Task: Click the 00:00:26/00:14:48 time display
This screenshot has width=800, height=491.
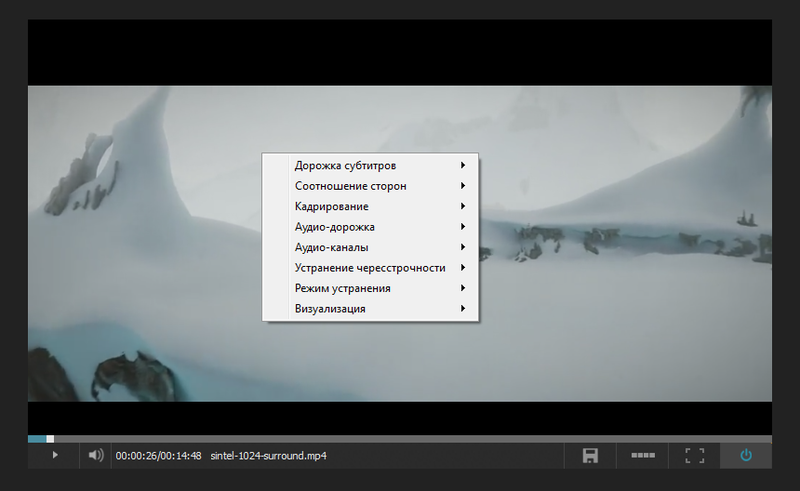Action: pos(158,456)
